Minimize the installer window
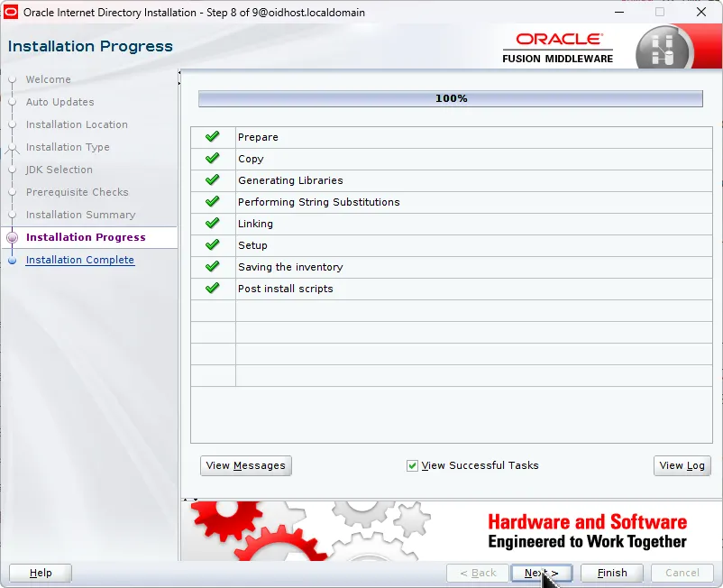The width and height of the screenshot is (723, 588). point(619,12)
